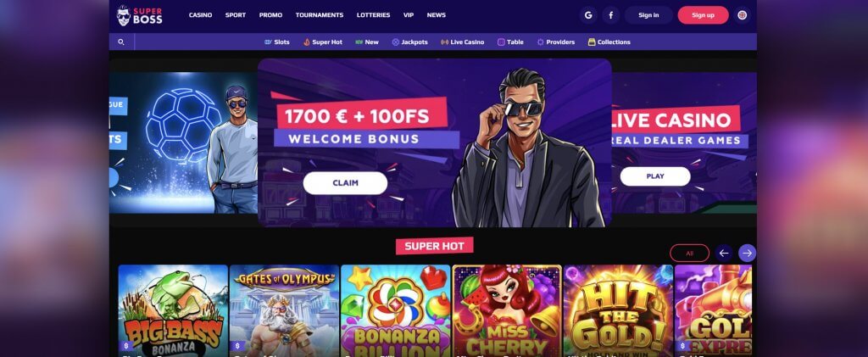Click the Super Boss logo
Image resolution: width=868 pixels, height=357 pixels.
140,15
